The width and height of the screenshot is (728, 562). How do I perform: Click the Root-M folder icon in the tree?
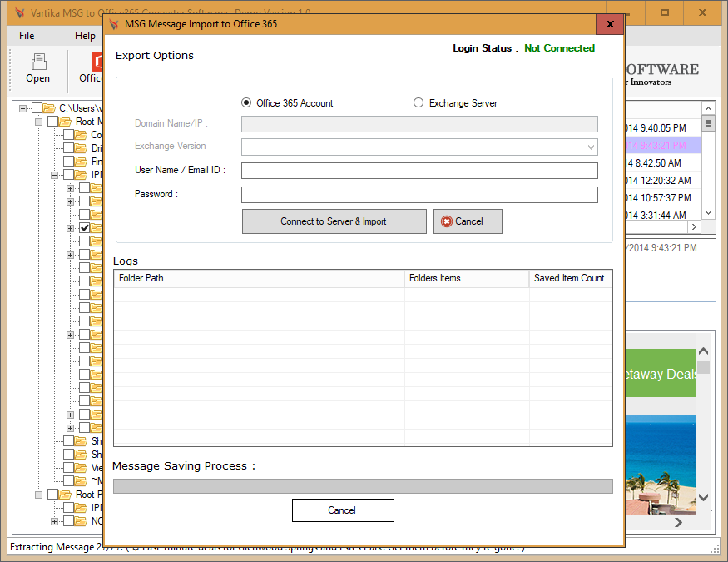coord(66,122)
